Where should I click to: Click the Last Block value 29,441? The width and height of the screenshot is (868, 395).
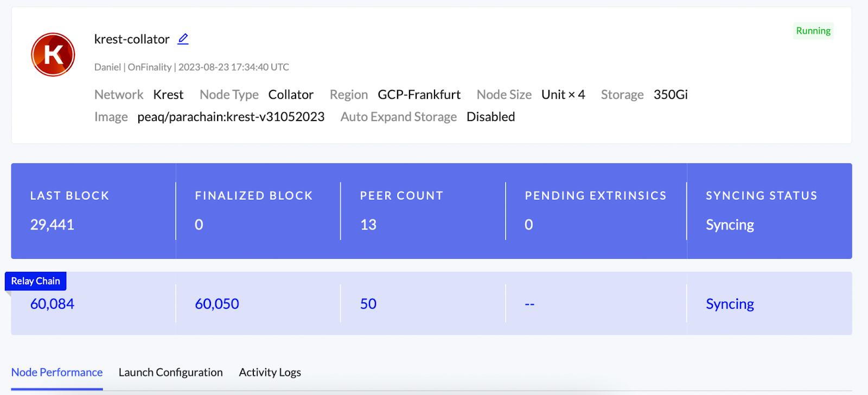(52, 225)
